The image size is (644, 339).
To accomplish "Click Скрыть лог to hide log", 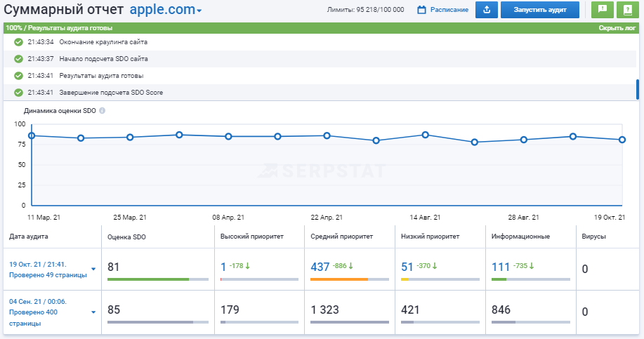I will 617,28.
